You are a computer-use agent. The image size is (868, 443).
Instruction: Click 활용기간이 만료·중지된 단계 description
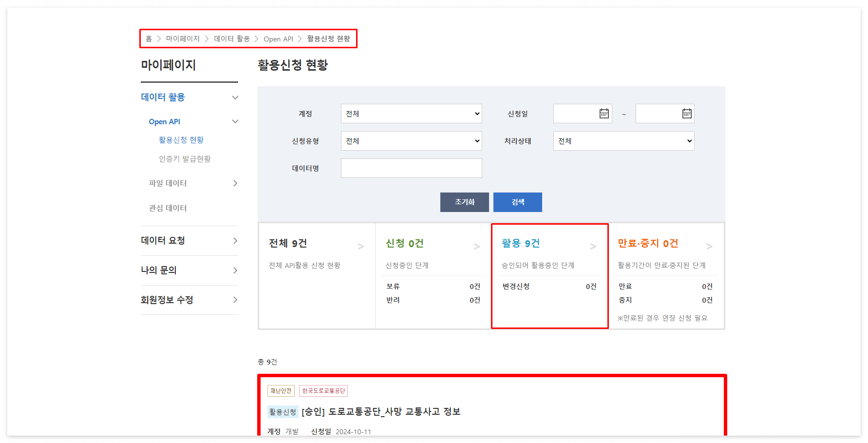click(661, 266)
